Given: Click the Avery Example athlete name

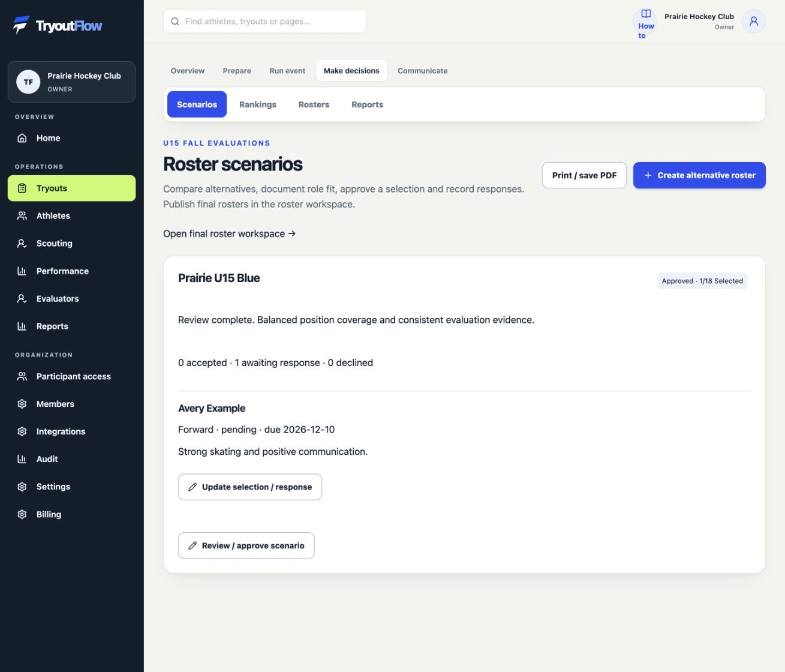Looking at the screenshot, I should (212, 409).
